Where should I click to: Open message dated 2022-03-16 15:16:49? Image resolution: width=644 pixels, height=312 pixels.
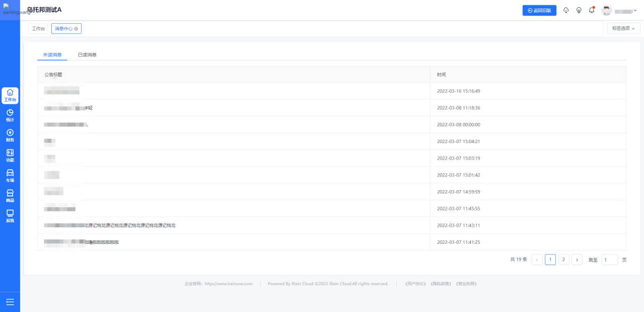click(x=332, y=91)
